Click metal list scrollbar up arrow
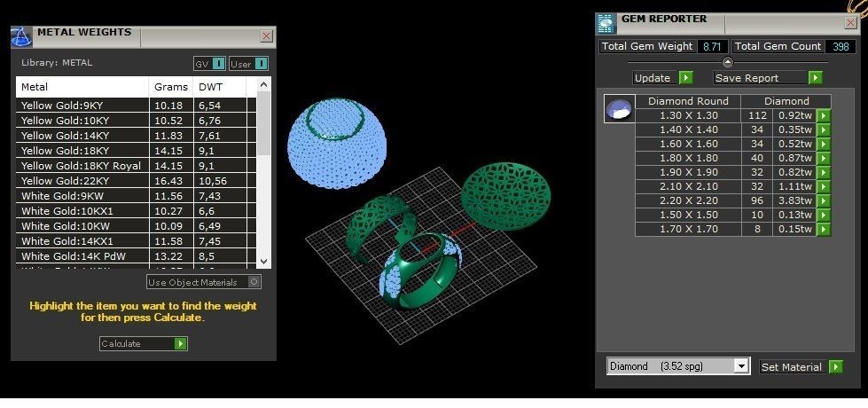 click(x=263, y=84)
